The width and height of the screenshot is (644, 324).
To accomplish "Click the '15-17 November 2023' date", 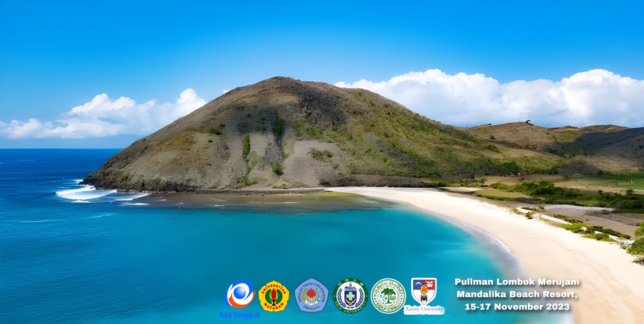I will click(x=517, y=307).
